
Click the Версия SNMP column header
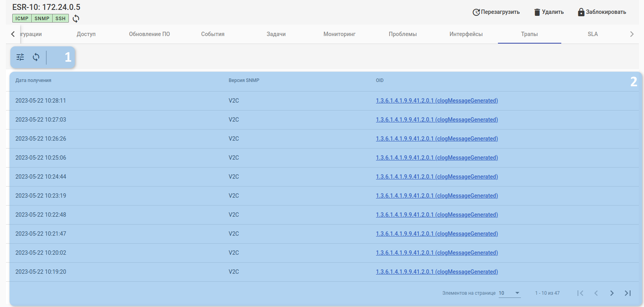tap(244, 80)
